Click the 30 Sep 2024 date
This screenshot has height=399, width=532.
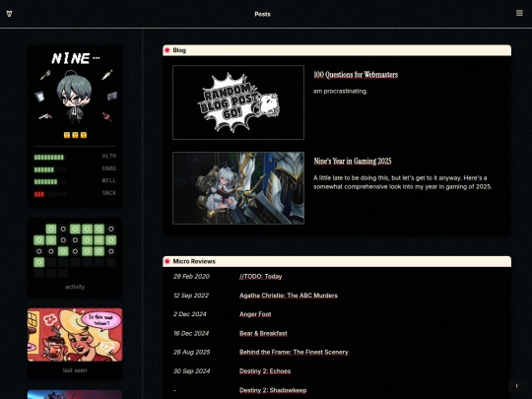191,371
